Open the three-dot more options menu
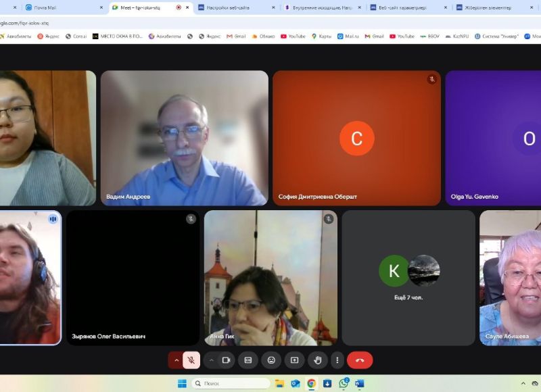This screenshot has width=541, height=392. tap(337, 360)
